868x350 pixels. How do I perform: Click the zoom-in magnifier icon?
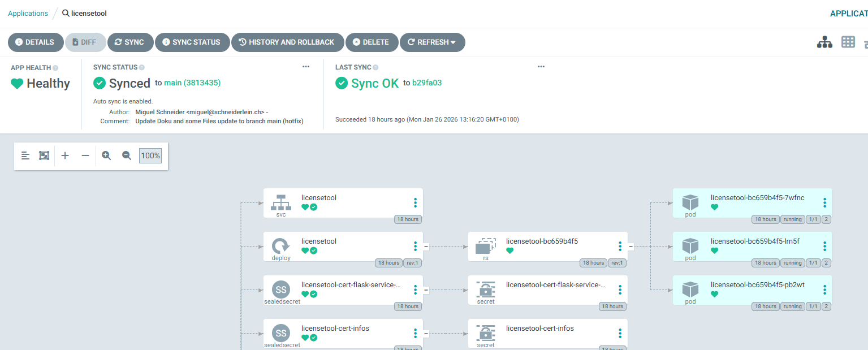tap(106, 155)
